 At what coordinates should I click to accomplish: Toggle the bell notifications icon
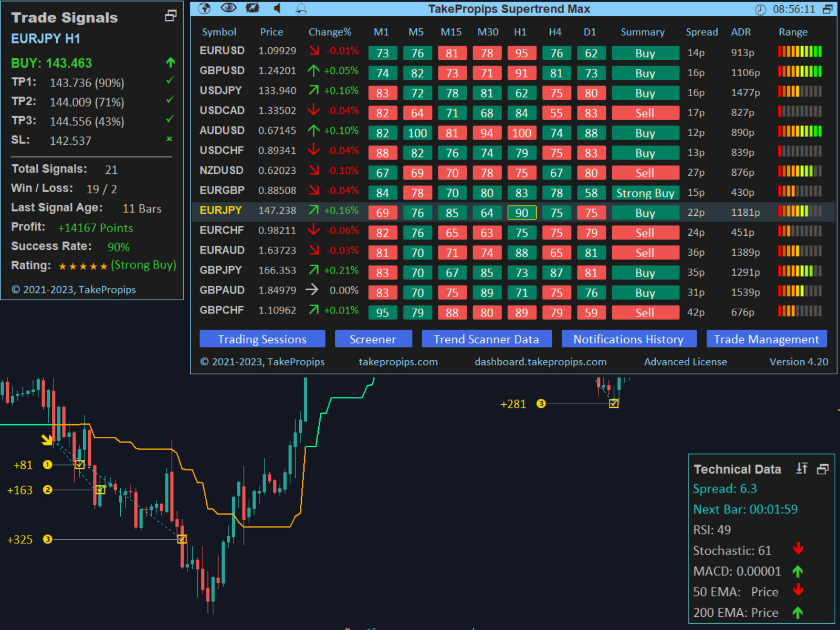301,8
